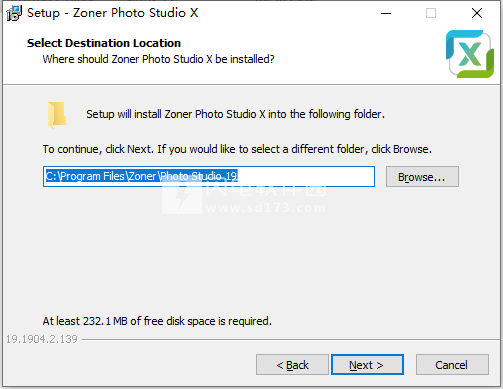This screenshot has height=389, width=503.
Task: Click the yellow folder icon
Action: 57,115
